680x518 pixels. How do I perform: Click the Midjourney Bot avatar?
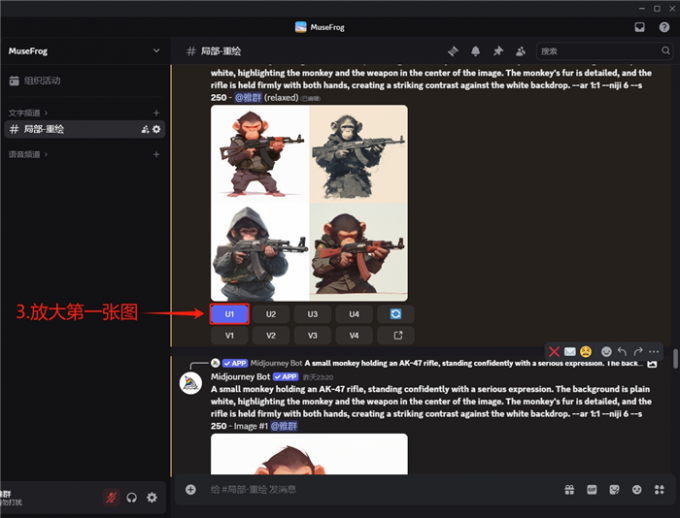190,383
